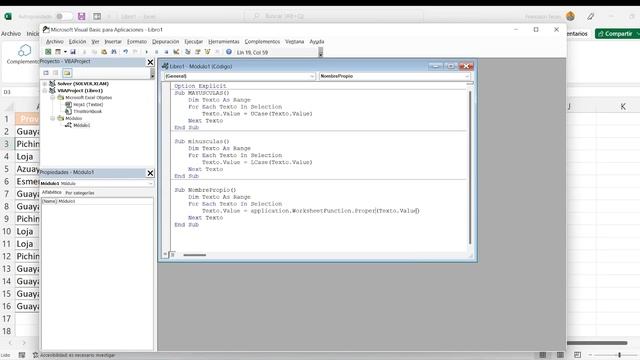This screenshot has width=640, height=360.
Task: Run the macro with the play icon
Action: pos(147,52)
